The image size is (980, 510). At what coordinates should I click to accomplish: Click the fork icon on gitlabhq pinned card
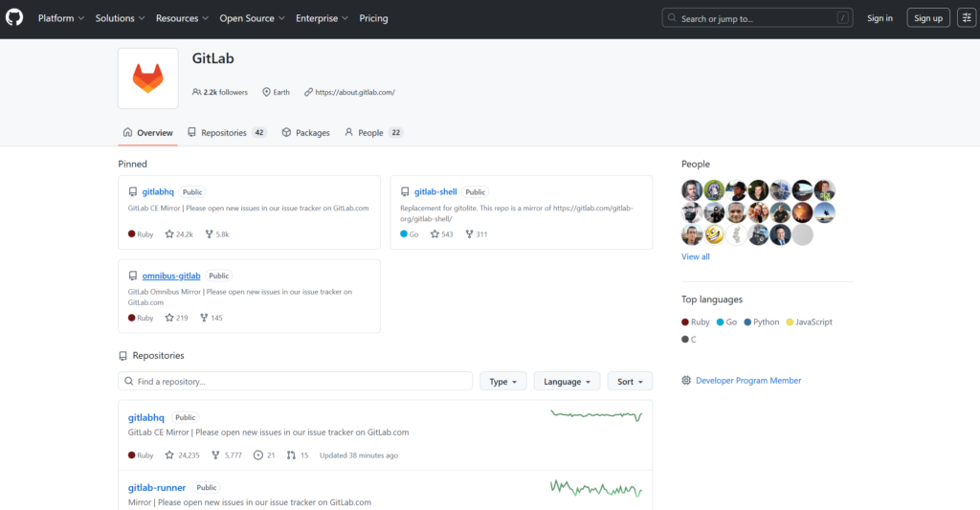pos(209,233)
